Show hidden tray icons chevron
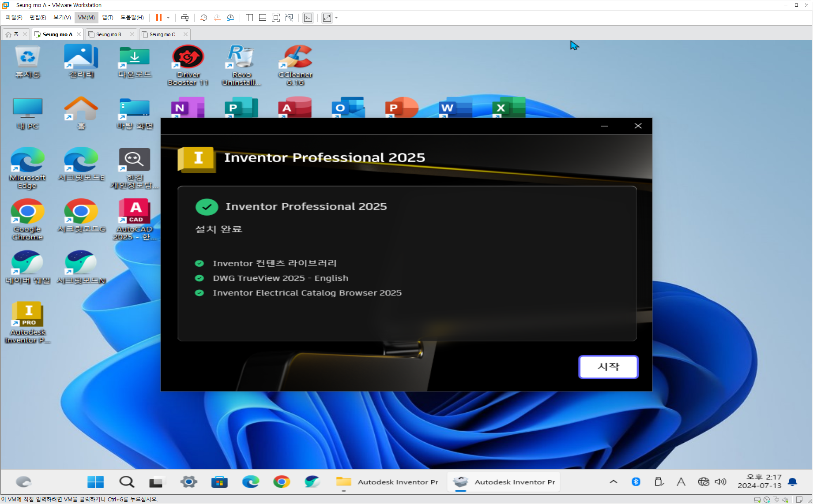813x504 pixels. pyautogui.click(x=614, y=482)
